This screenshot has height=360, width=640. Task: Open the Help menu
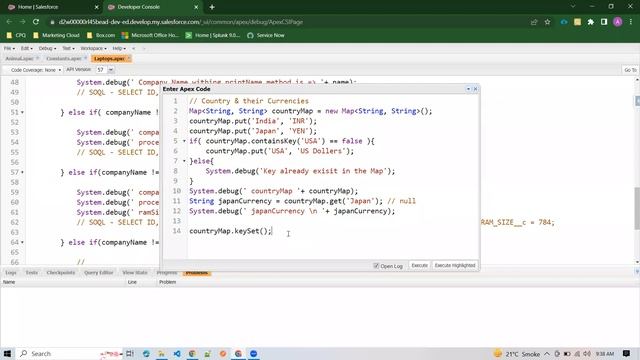[x=119, y=48]
